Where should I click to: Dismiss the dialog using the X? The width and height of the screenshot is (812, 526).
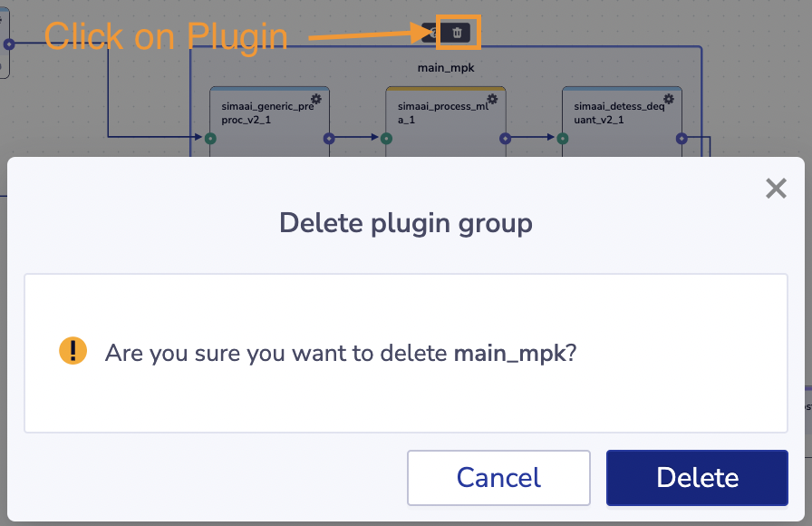(776, 189)
